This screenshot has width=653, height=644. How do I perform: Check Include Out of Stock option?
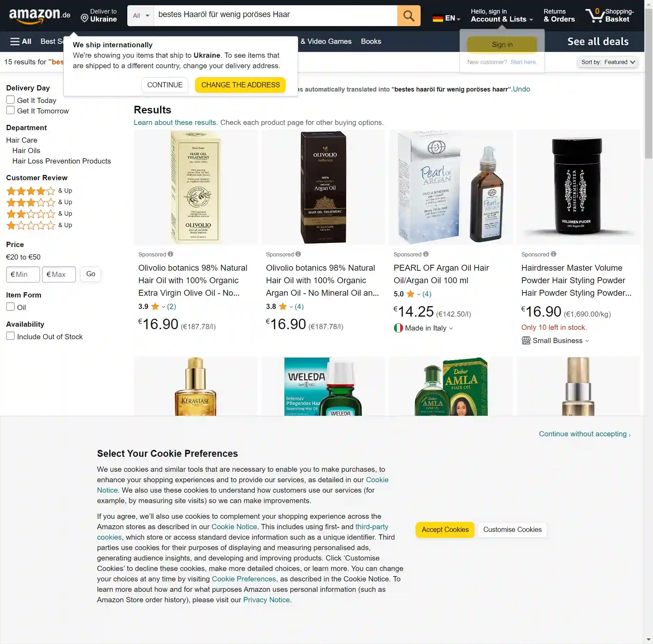pyautogui.click(x=10, y=336)
